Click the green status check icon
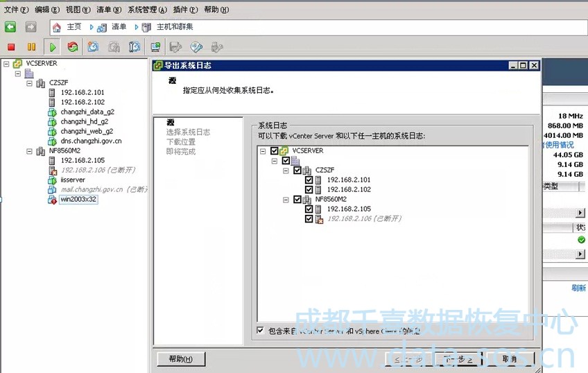 tap(581, 240)
